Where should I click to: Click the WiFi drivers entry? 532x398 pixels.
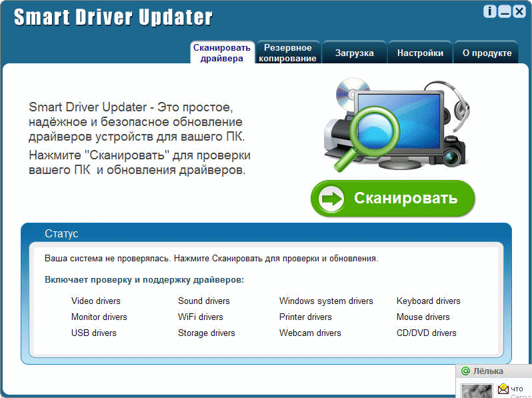click(x=201, y=317)
